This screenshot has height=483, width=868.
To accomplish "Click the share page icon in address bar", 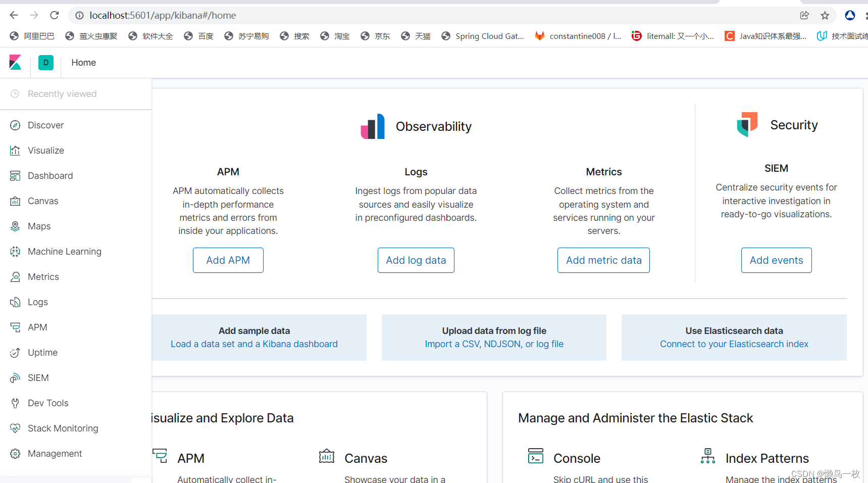I will tap(805, 16).
